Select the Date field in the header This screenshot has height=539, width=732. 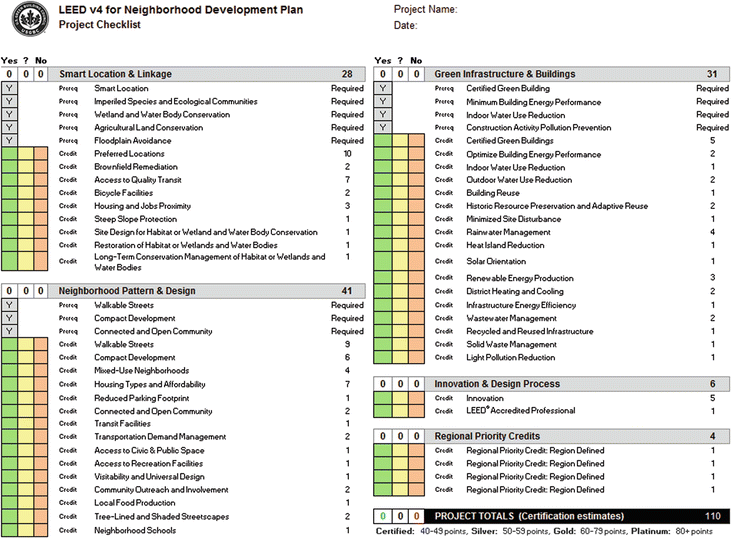(x=405, y=26)
